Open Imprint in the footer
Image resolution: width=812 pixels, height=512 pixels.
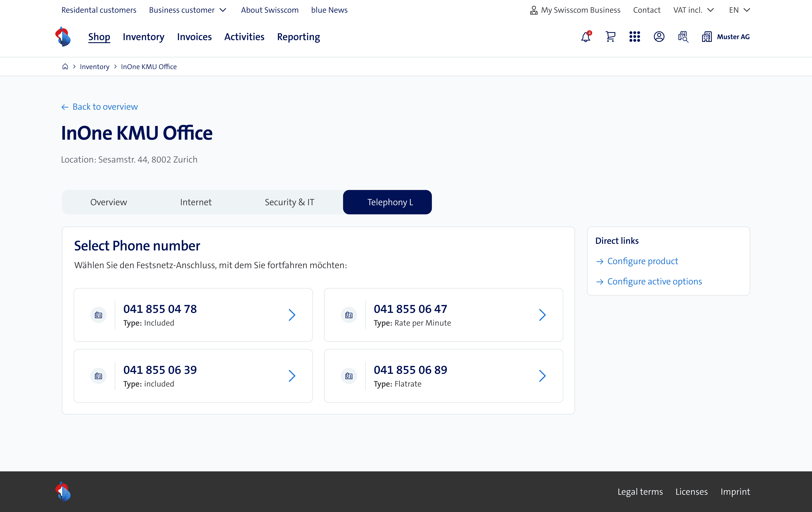pyautogui.click(x=736, y=492)
